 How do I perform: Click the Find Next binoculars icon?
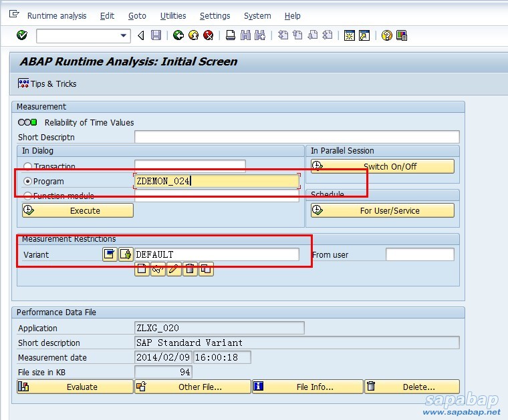pos(260,35)
